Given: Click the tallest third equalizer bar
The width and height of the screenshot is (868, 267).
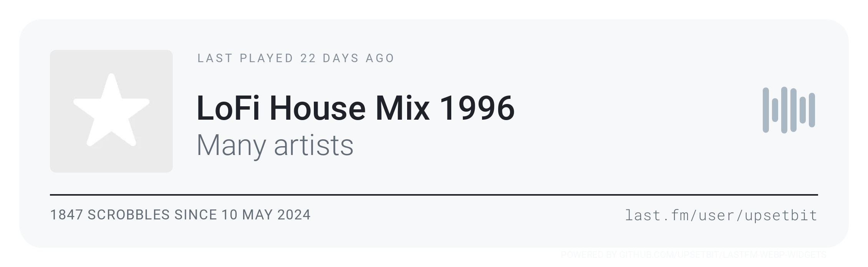Looking at the screenshot, I should click(784, 110).
